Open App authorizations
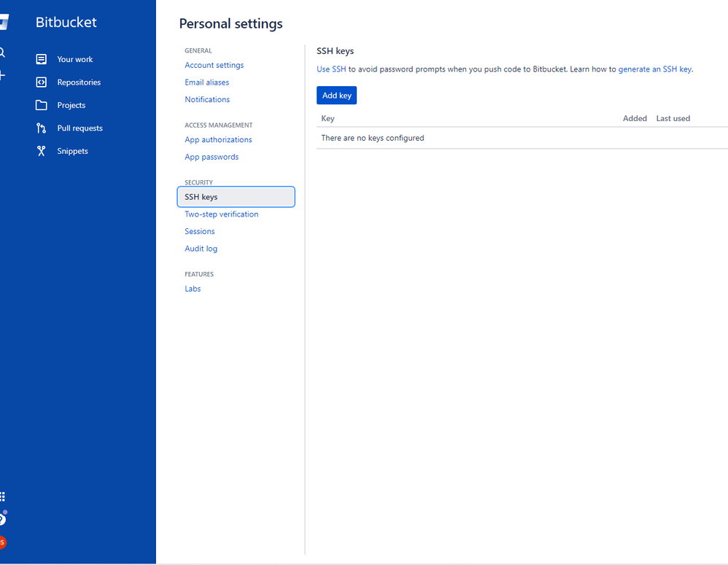The image size is (728, 565). click(x=218, y=140)
